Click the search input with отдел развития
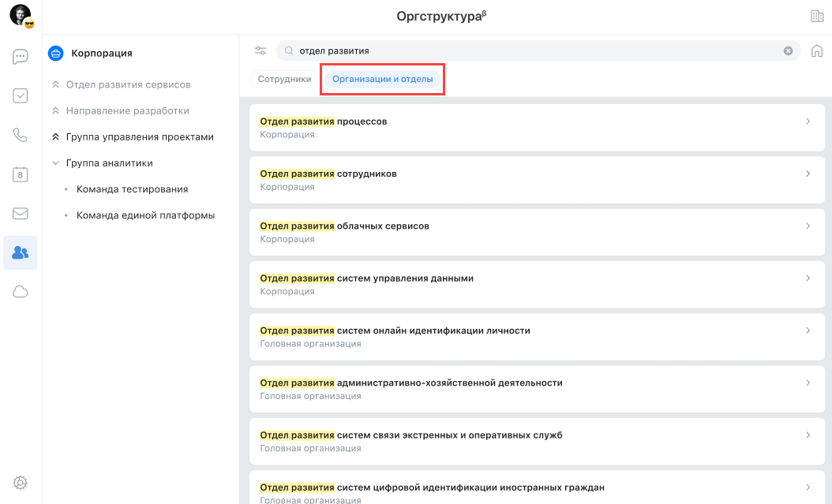 pyautogui.click(x=537, y=50)
